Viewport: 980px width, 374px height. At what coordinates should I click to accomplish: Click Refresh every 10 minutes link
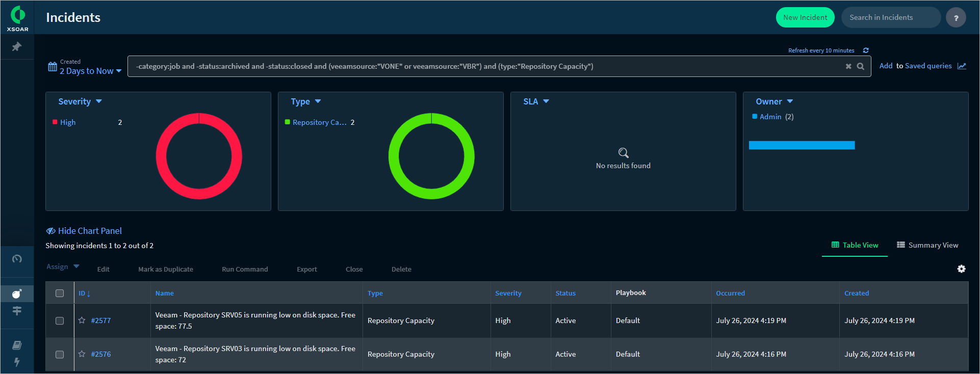[x=821, y=50]
